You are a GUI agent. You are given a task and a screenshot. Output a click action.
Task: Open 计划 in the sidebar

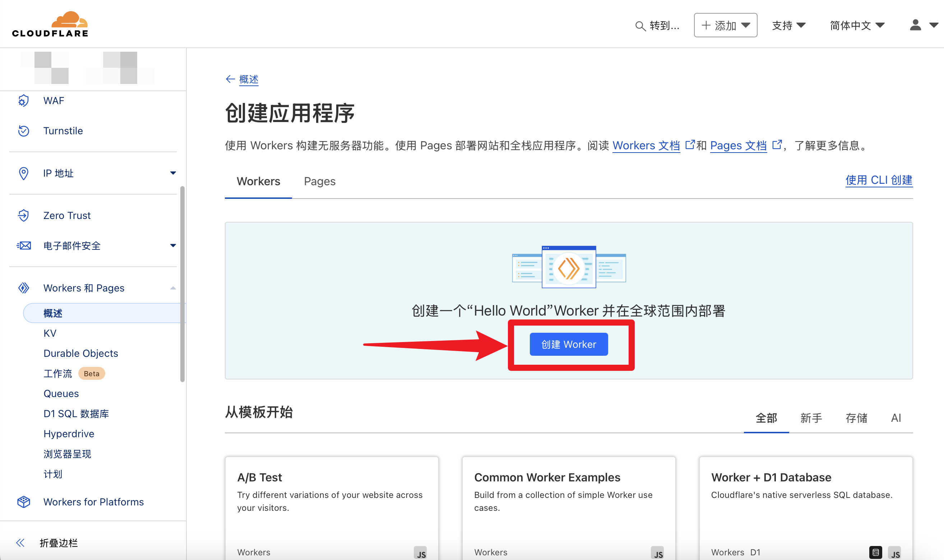53,474
